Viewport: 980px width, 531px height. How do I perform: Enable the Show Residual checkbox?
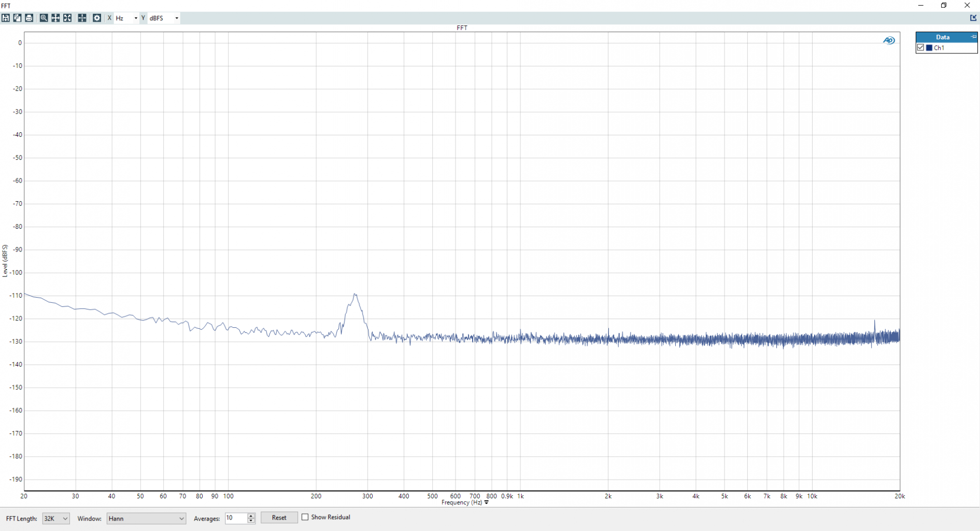click(305, 517)
